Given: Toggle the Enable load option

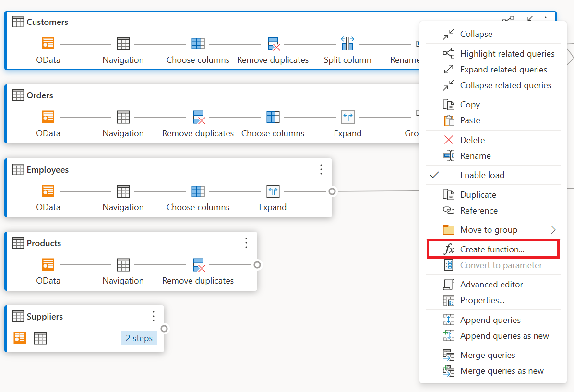Looking at the screenshot, I should (493, 175).
